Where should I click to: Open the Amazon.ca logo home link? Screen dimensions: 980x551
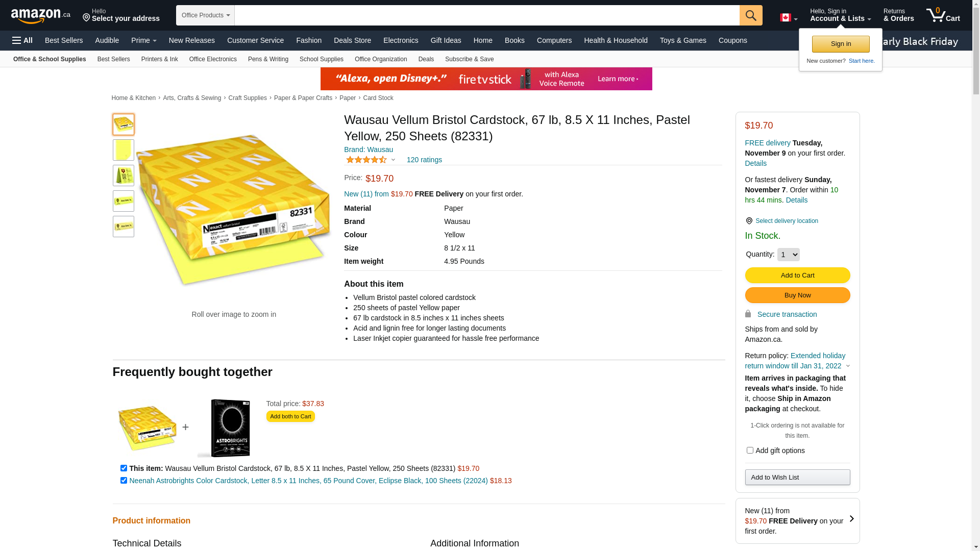[x=40, y=16]
